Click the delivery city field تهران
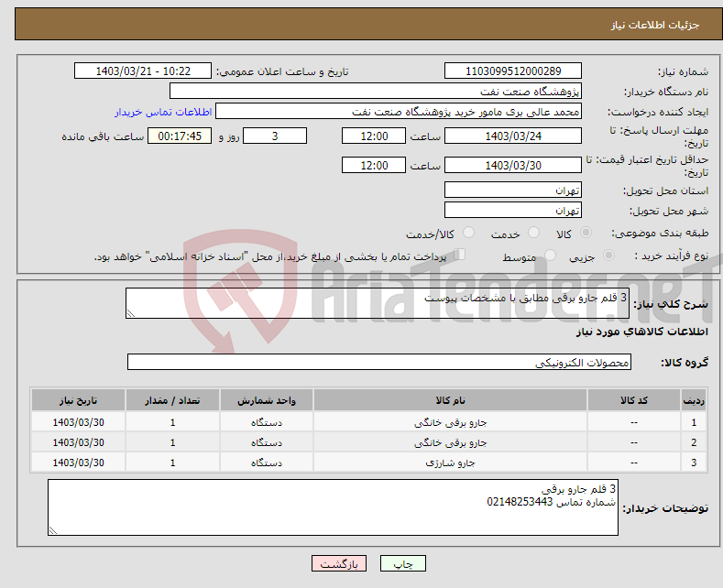Screen dimensions: 723x588 pyautogui.click(x=513, y=210)
